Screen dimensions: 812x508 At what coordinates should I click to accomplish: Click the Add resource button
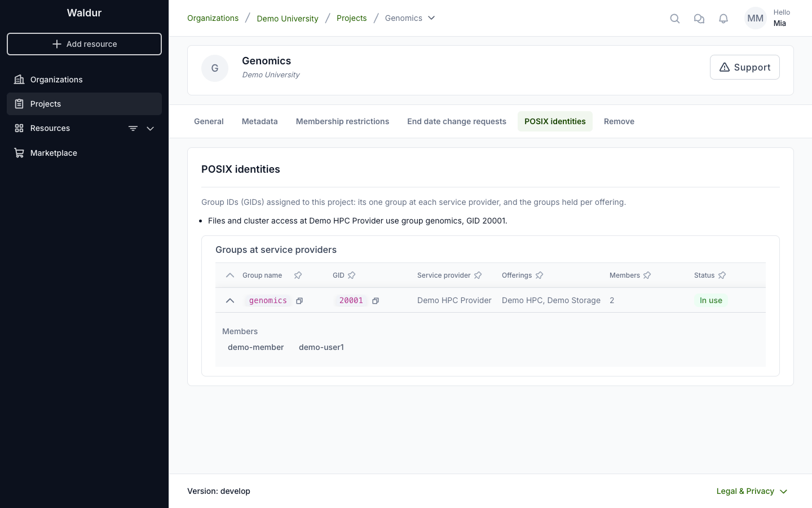tap(84, 44)
